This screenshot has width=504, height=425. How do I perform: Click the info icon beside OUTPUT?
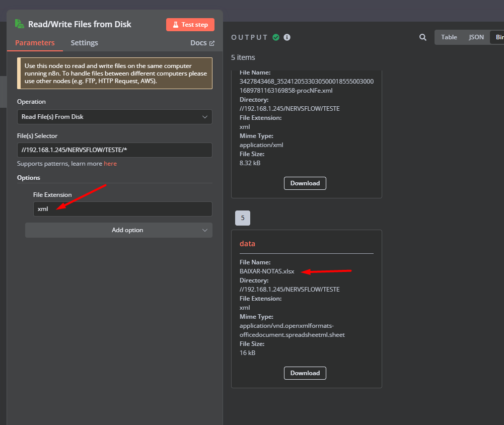click(287, 37)
